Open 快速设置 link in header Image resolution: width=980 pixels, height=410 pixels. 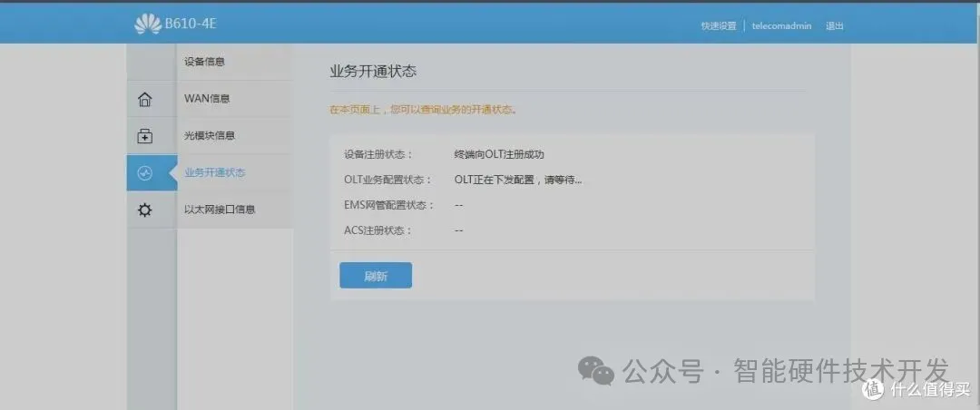point(719,26)
